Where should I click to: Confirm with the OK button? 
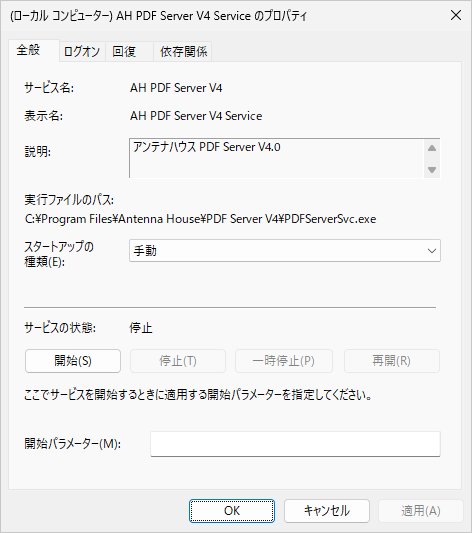[x=232, y=511]
